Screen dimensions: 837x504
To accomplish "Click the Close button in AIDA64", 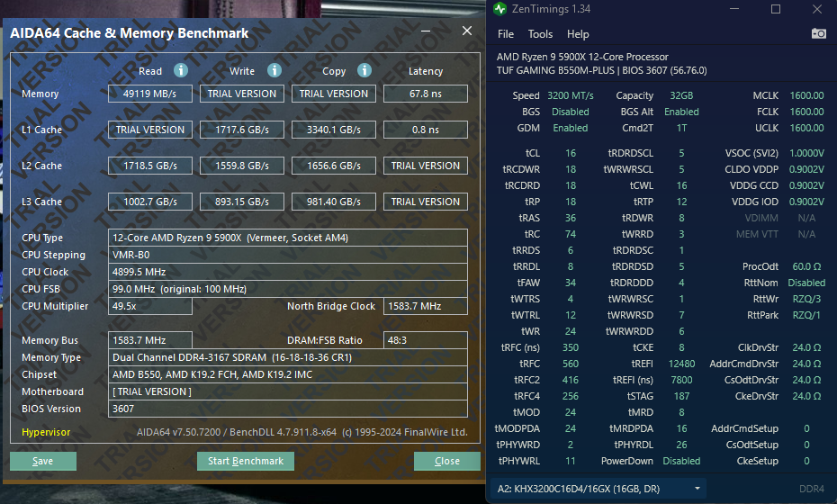I will (446, 461).
